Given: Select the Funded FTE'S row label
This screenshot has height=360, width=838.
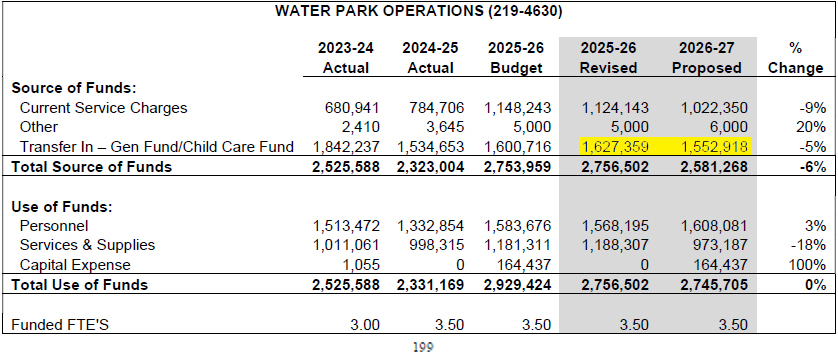Looking at the screenshot, I should click(60, 324).
